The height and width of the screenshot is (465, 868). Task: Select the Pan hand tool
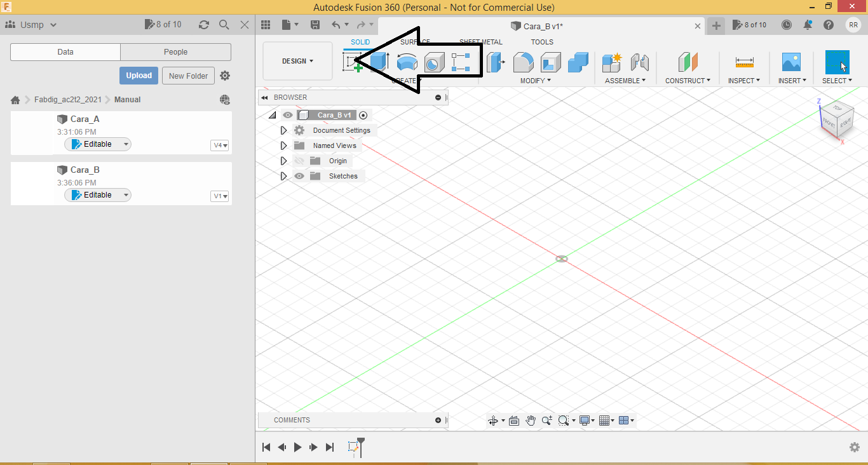[531, 421]
